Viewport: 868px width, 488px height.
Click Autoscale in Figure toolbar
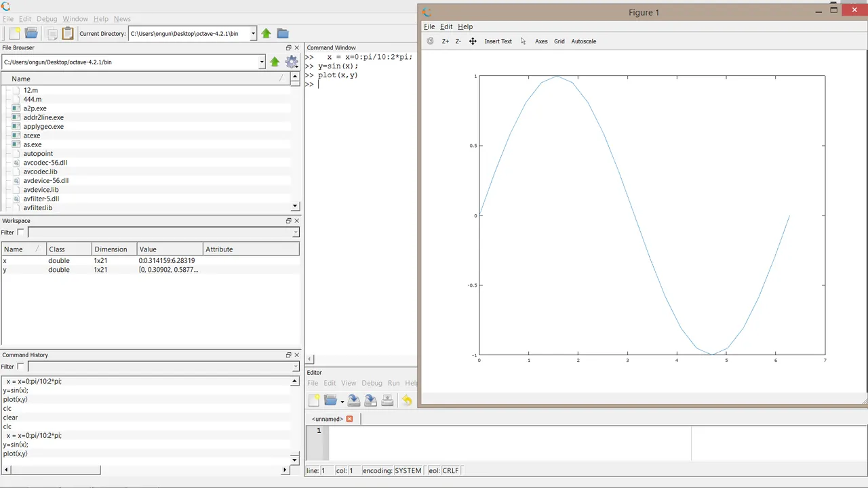[584, 41]
